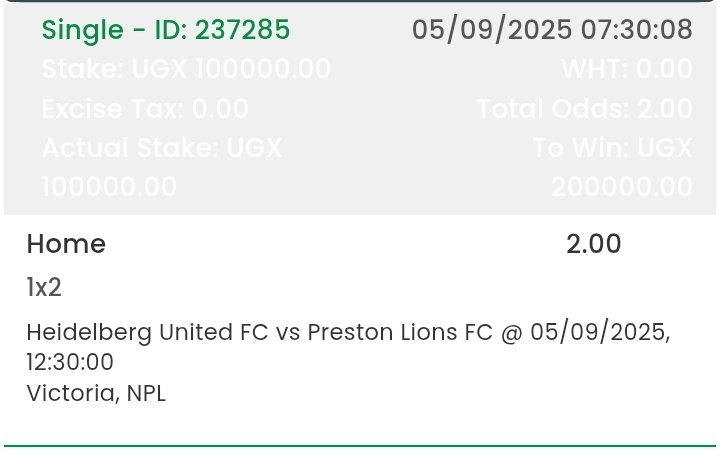
Task: Click the green divider line below the bet
Action: 360,446
